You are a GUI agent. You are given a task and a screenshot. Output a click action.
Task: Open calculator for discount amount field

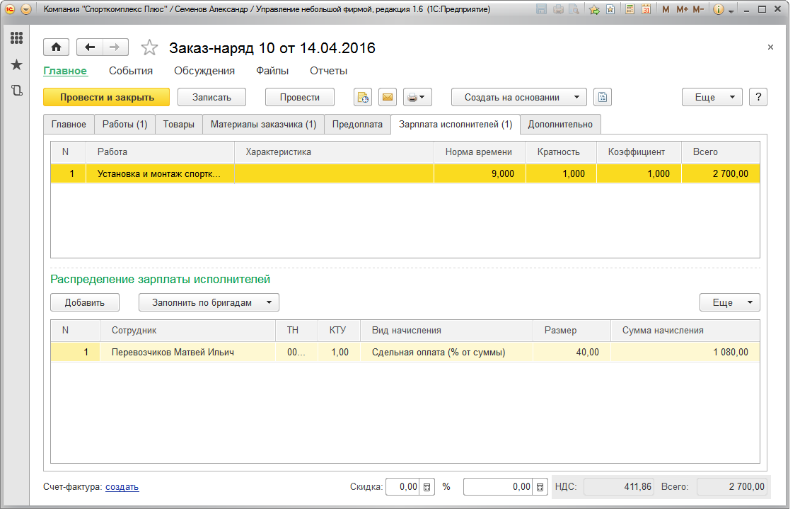coord(540,487)
